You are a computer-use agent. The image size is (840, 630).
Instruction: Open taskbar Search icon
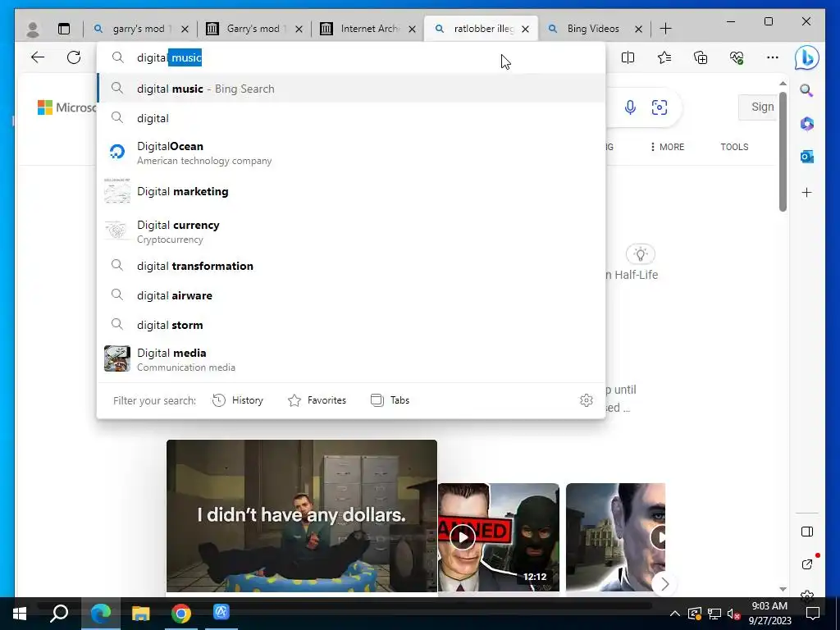(x=59, y=614)
